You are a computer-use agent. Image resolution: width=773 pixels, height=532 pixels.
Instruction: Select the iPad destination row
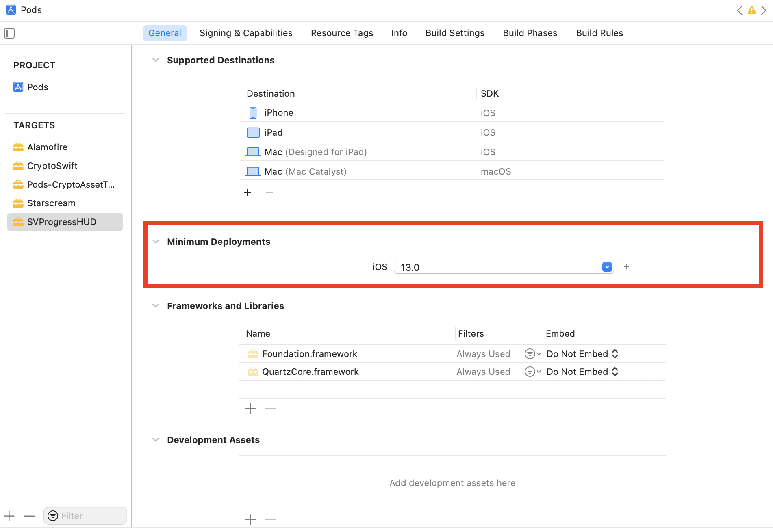(452, 132)
